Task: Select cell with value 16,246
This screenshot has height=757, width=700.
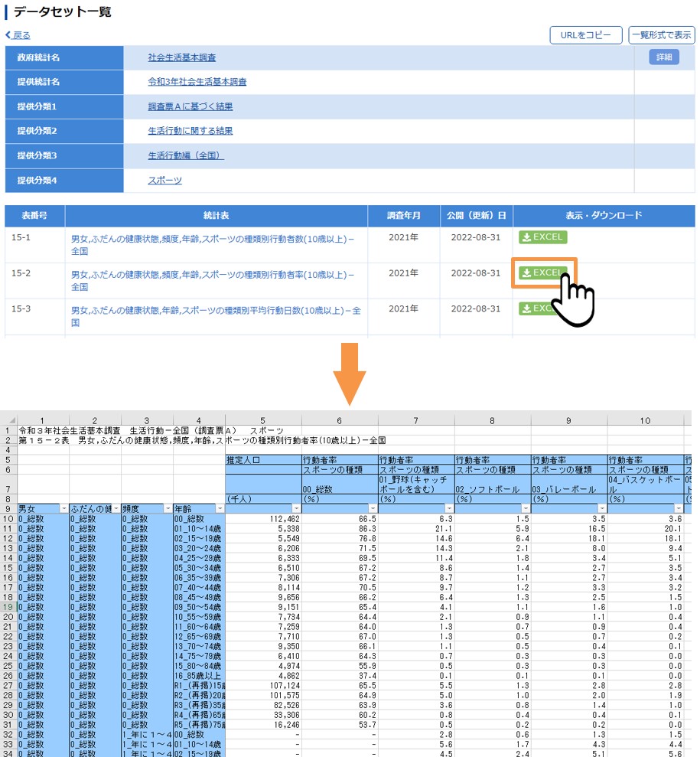Action: (263, 725)
